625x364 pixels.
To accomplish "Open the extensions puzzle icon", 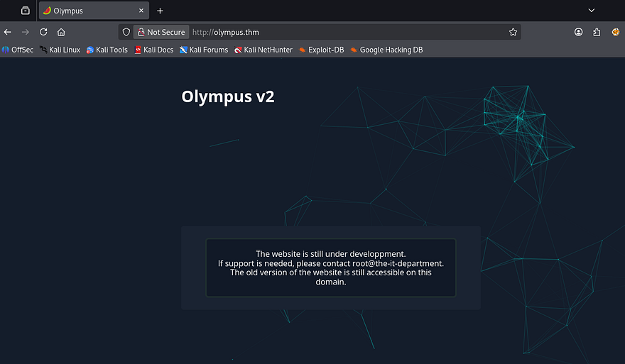I will pos(597,32).
